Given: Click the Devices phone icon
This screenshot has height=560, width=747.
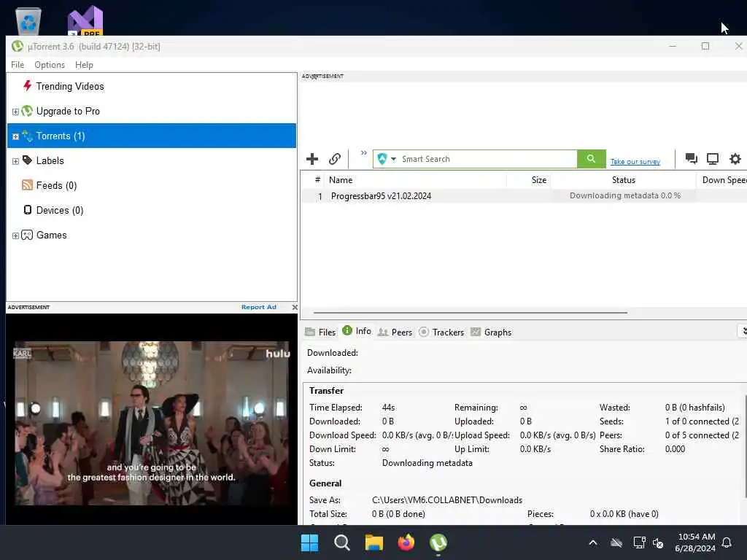Looking at the screenshot, I should tap(28, 210).
